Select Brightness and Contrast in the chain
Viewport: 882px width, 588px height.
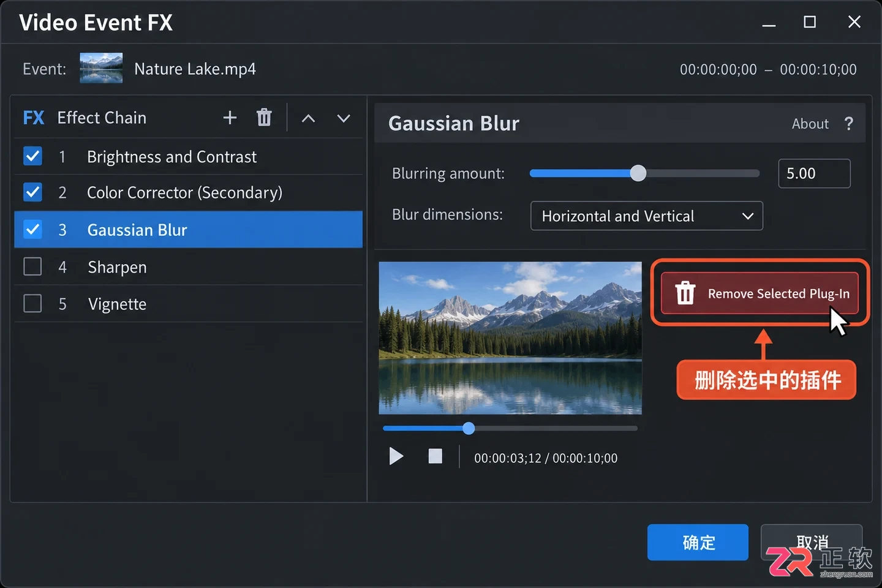pos(189,157)
